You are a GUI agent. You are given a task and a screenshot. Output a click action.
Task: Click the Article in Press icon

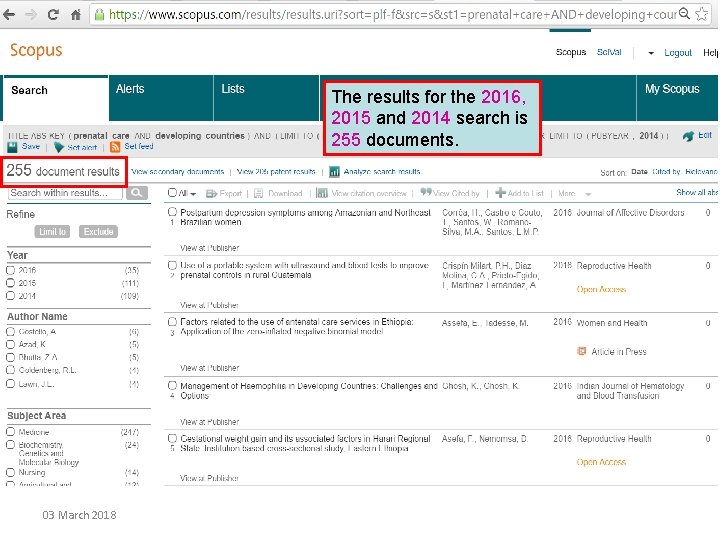point(581,351)
